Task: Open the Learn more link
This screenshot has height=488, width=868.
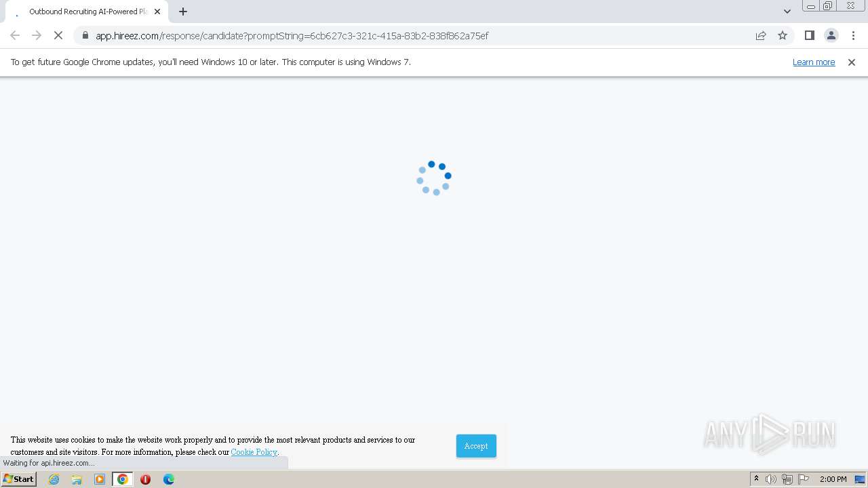Action: point(814,62)
